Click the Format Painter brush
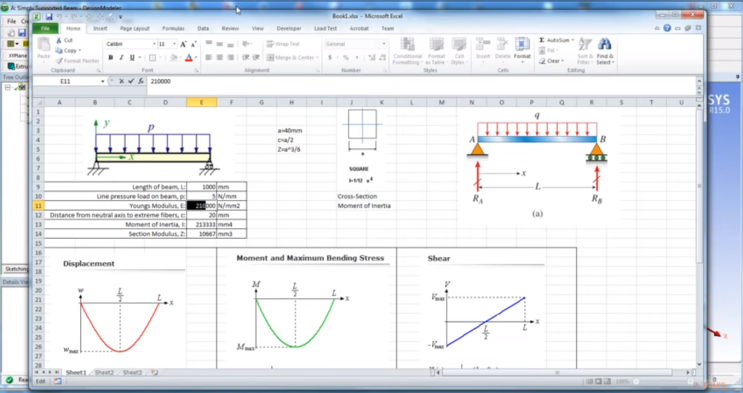The image size is (743, 393). [59, 61]
